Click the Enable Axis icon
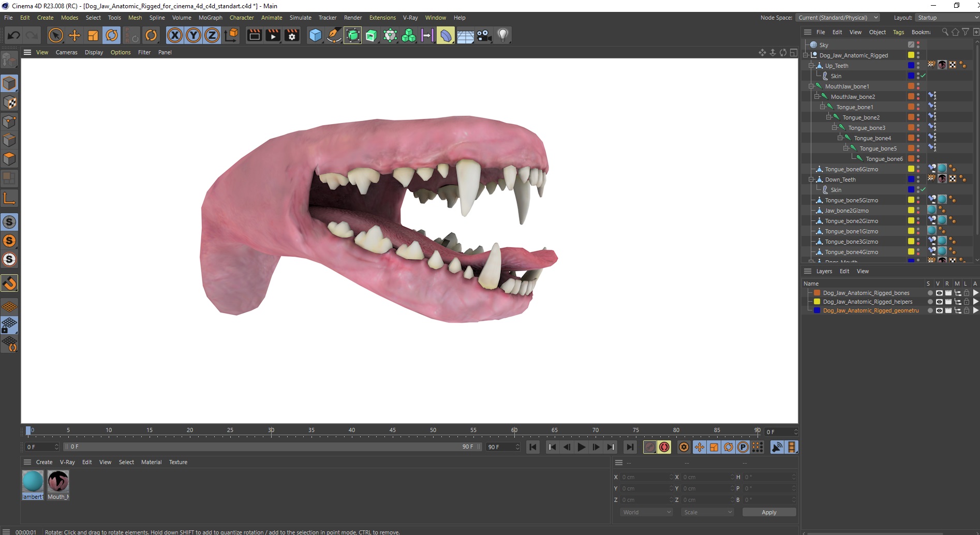The width and height of the screenshot is (980, 535). coord(9,198)
